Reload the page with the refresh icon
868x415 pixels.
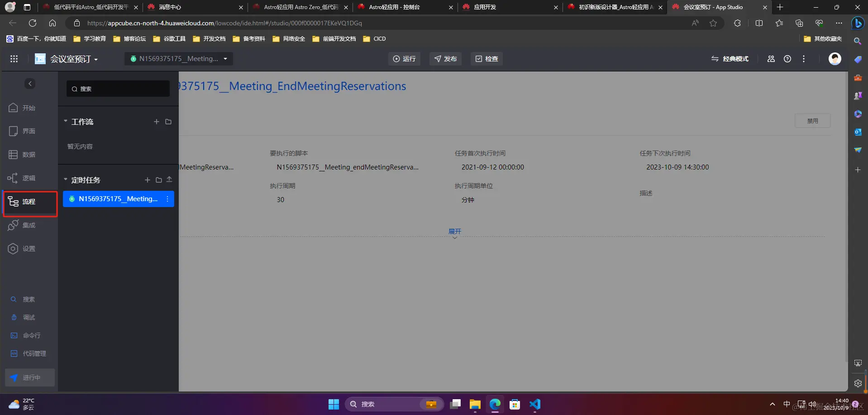point(33,23)
